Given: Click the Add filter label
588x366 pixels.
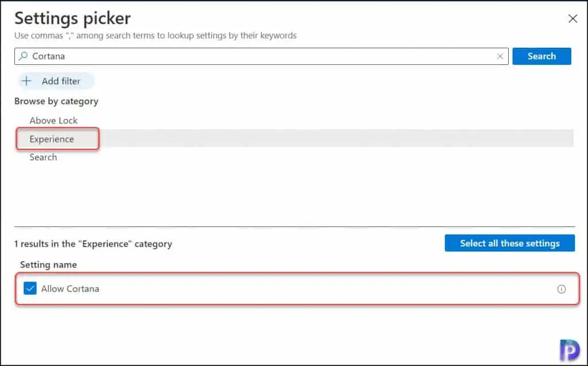Looking at the screenshot, I should (x=61, y=81).
